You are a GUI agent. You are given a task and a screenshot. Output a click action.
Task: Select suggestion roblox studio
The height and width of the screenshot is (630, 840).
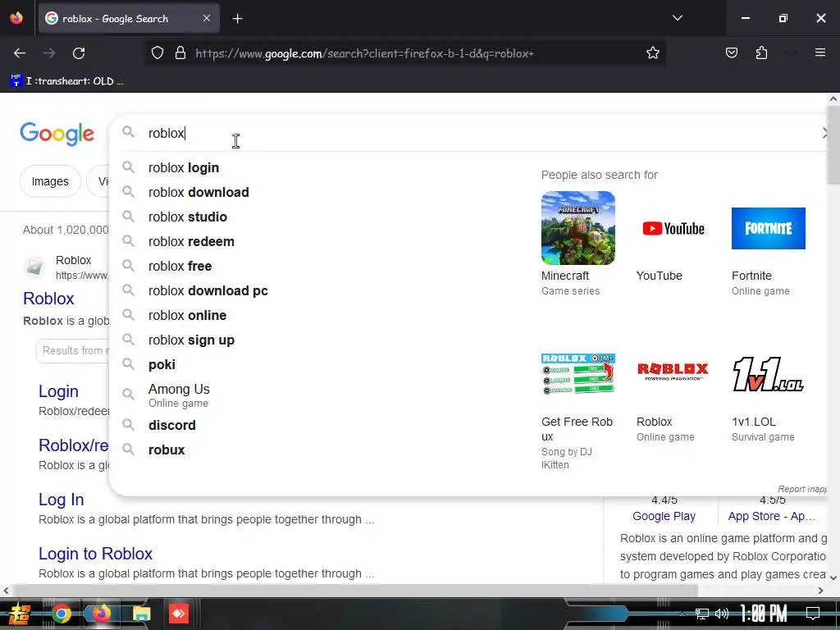pyautogui.click(x=188, y=217)
